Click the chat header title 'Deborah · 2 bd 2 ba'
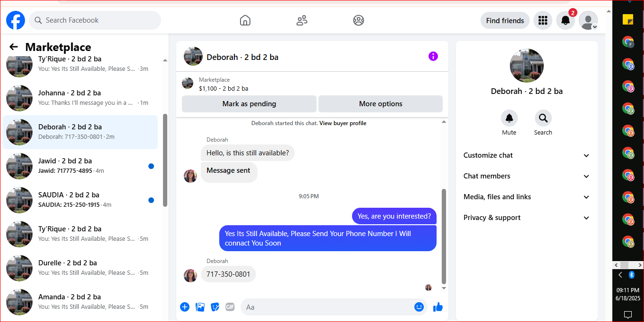Viewport: 644px width, 322px height. [x=242, y=57]
